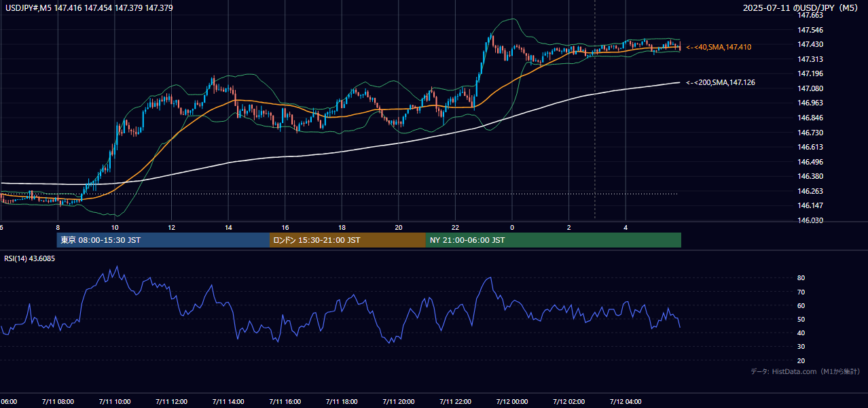Click the 7/11 20:00 bottom time label
The image size is (868, 408).
[398, 402]
